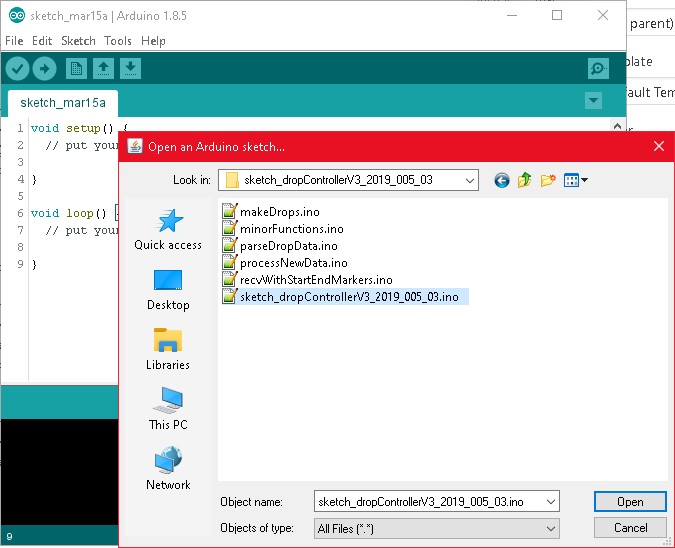This screenshot has width=675, height=548.
Task: Click the makeDrops.ino file icon
Action: tap(229, 211)
